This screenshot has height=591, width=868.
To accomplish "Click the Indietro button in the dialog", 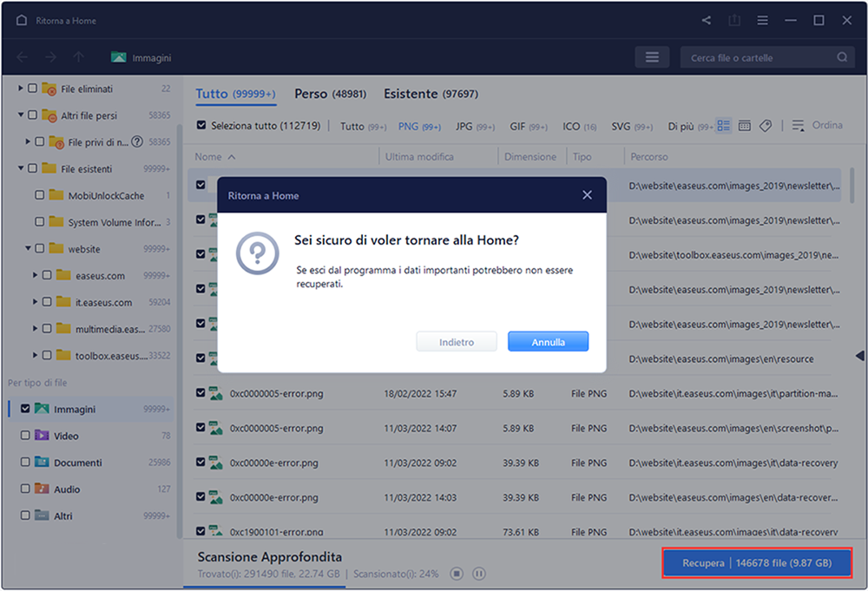I will tap(457, 342).
